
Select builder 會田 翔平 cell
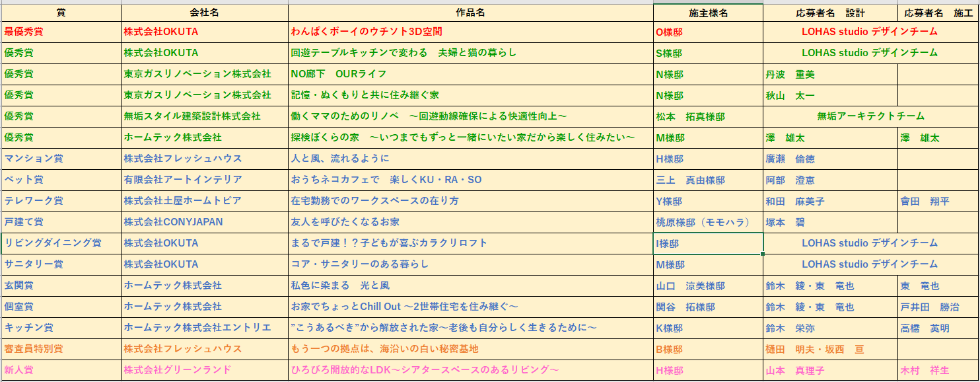point(938,201)
